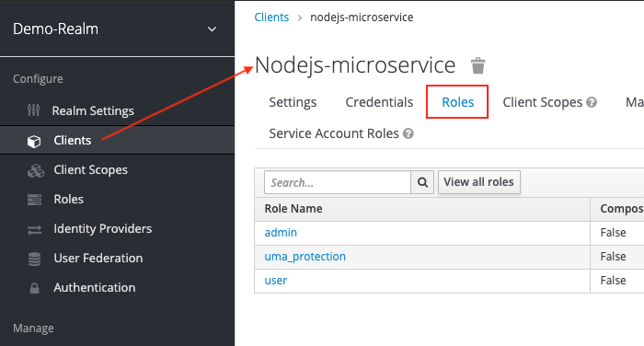
Task: Open the Demo-Realm realm selector dropdown
Action: 117,29
